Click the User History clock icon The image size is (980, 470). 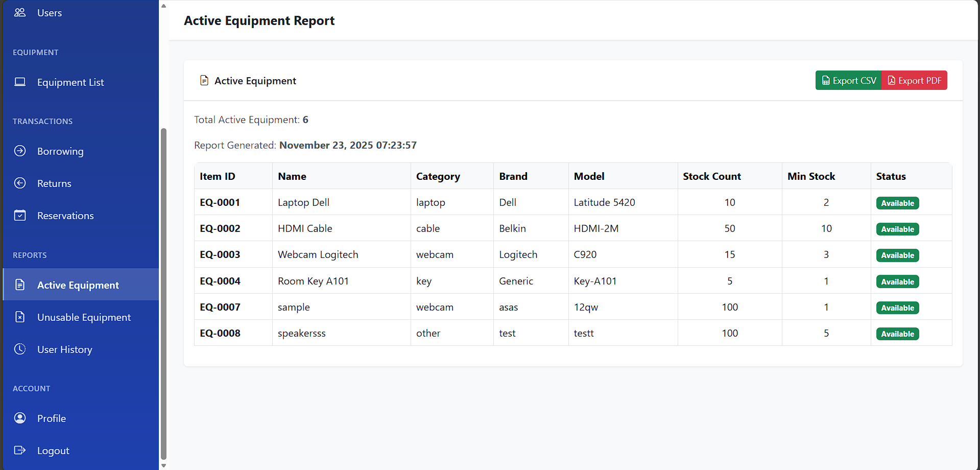coord(20,349)
